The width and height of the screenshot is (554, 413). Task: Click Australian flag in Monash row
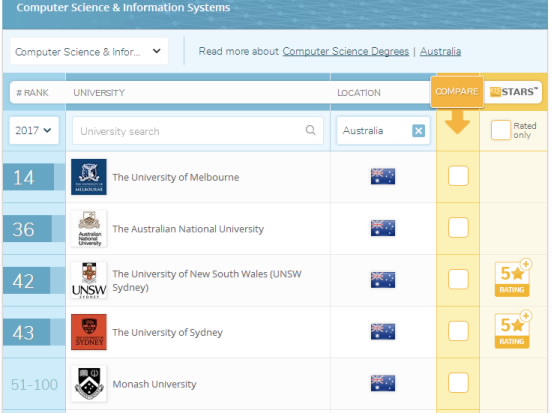click(x=383, y=383)
